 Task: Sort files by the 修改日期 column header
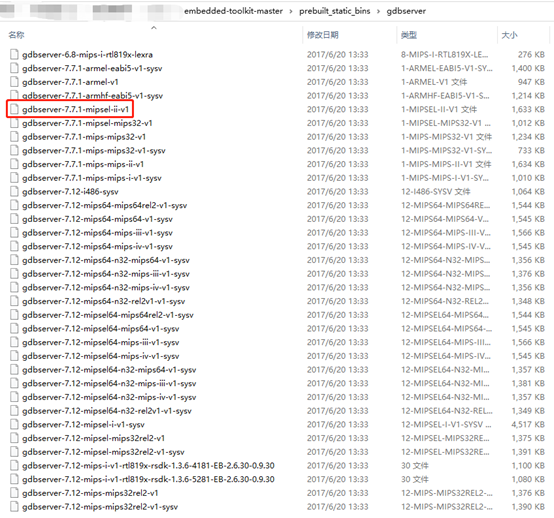pos(323,35)
